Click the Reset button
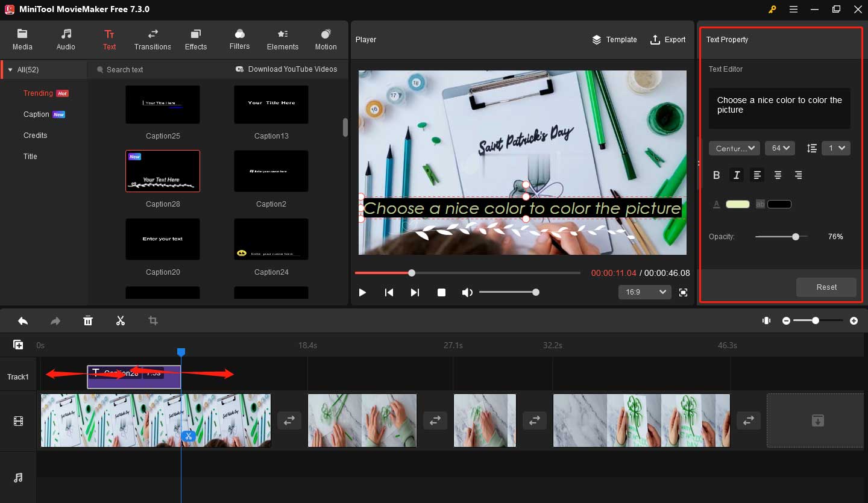 point(826,287)
